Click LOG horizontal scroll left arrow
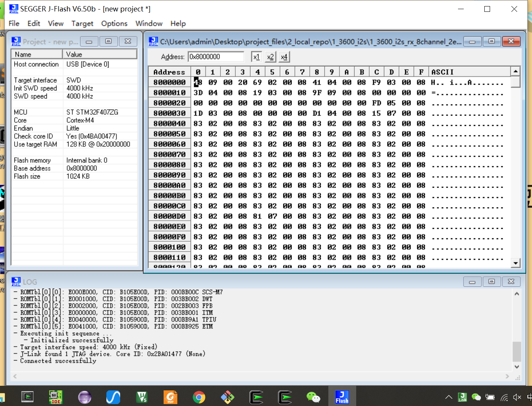 [x=15, y=376]
